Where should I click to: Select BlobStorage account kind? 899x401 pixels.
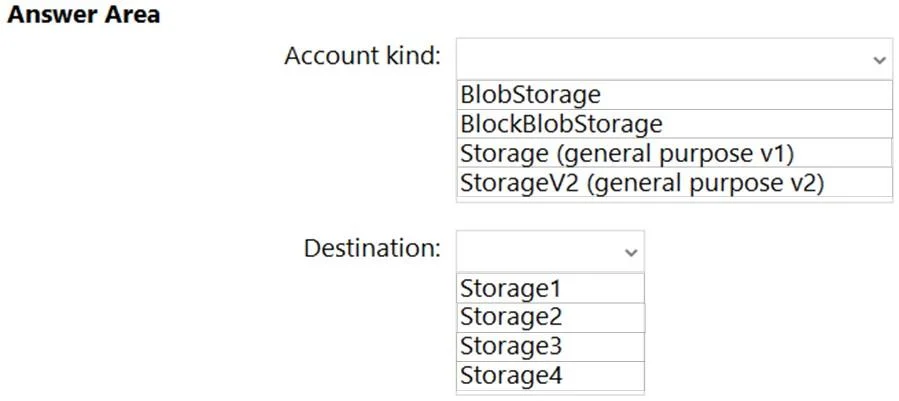click(x=674, y=95)
